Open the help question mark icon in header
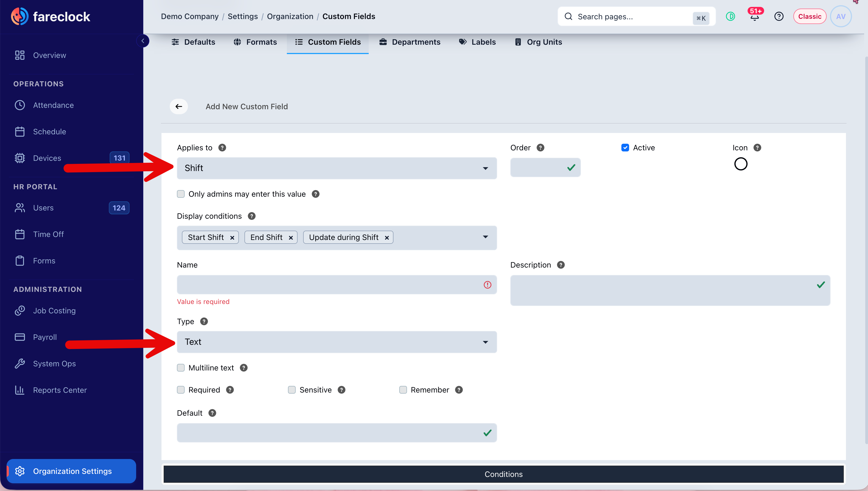The width and height of the screenshot is (868, 491). coord(779,17)
